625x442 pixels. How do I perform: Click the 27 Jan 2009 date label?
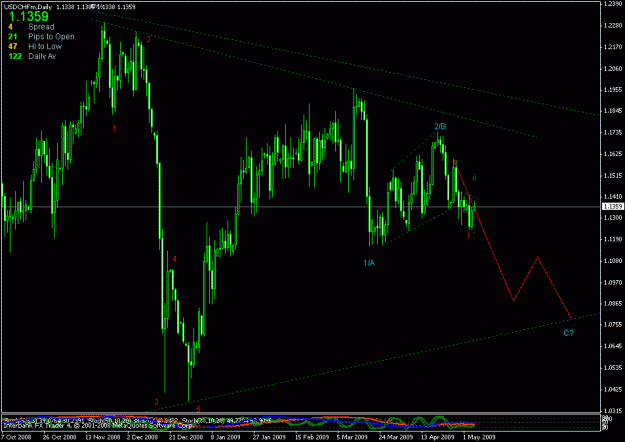(269, 437)
